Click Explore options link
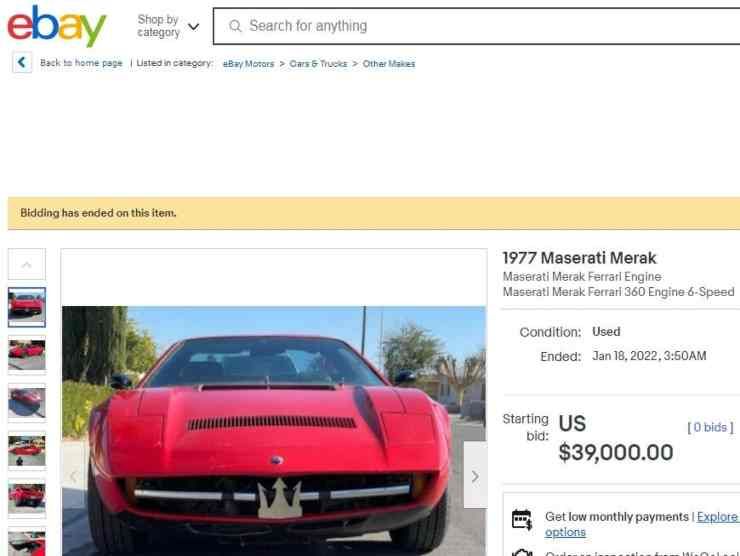 click(641, 524)
